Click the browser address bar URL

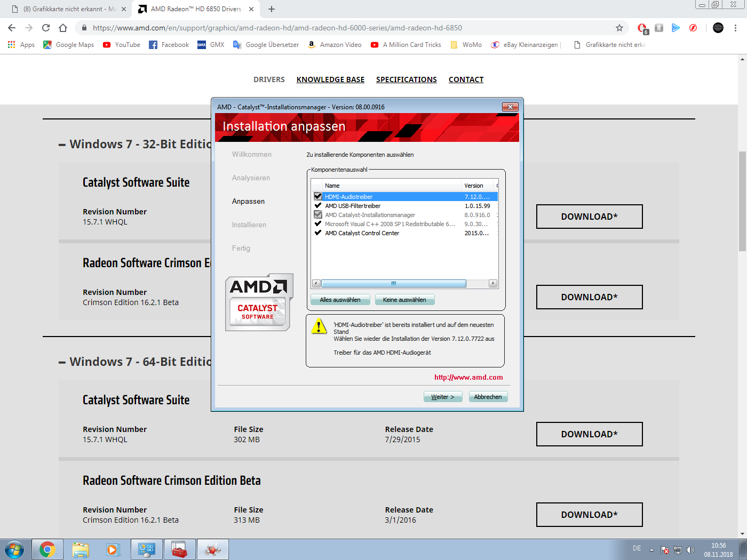point(277,28)
